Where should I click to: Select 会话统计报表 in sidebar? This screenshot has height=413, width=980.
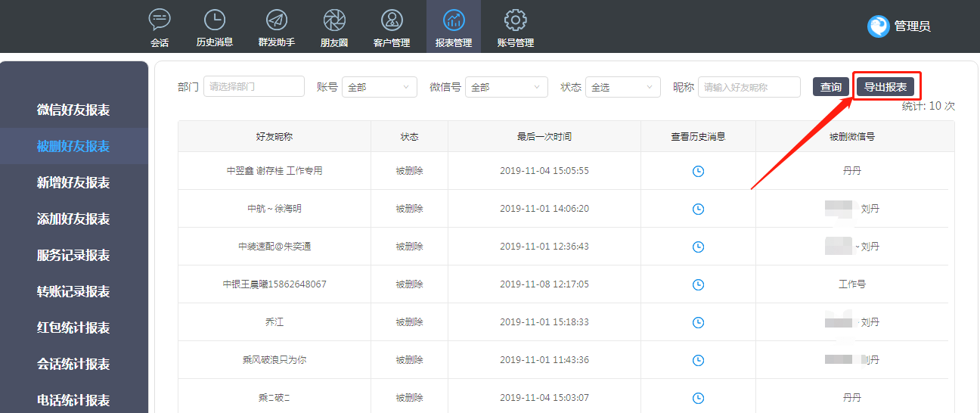coord(73,364)
